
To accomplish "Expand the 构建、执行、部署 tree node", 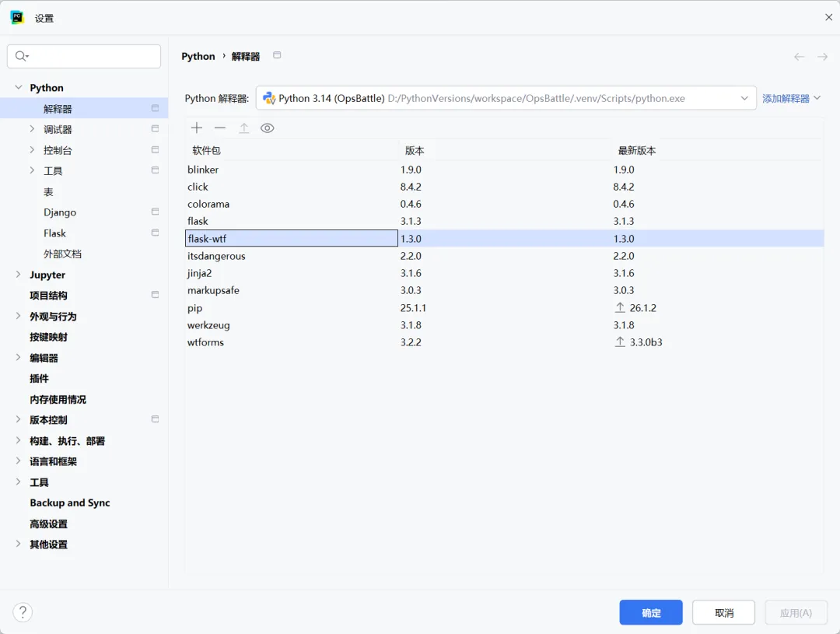I will (x=18, y=440).
